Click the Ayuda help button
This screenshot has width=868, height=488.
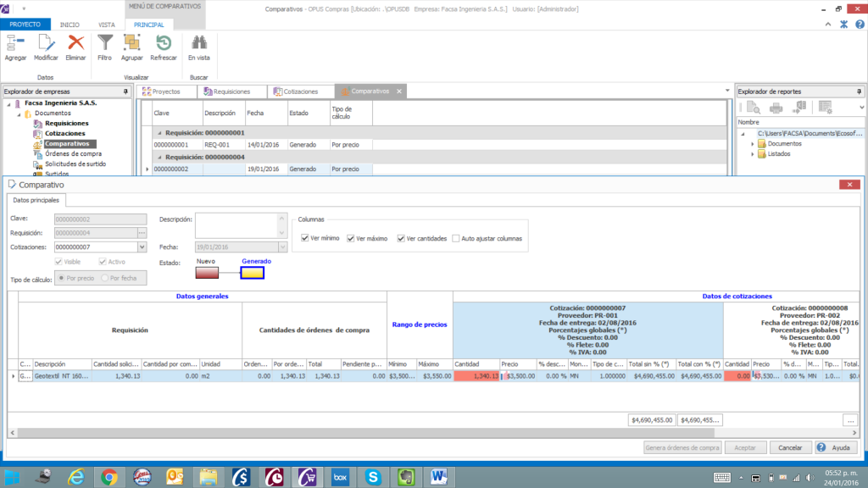point(835,447)
